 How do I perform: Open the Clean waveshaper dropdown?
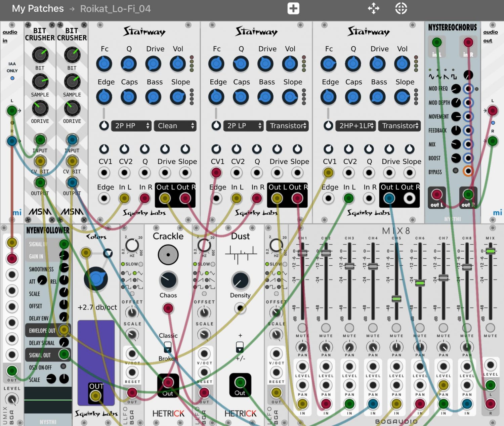tap(175, 126)
